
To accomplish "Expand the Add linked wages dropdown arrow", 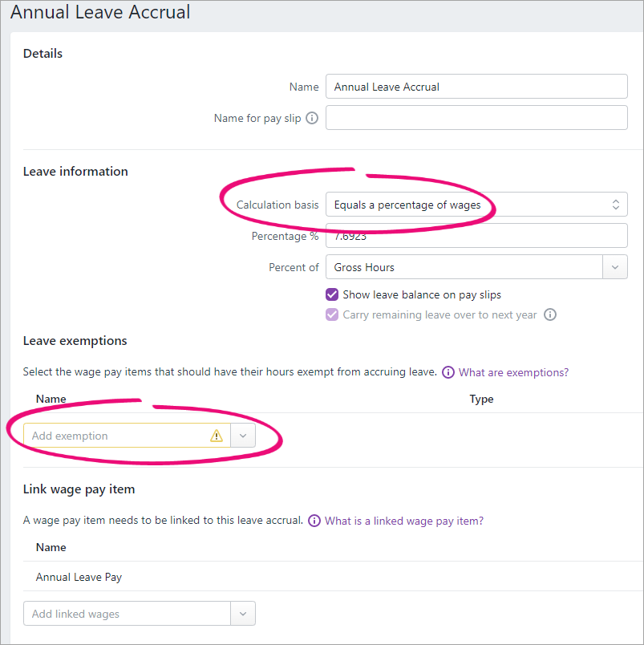I will point(243,614).
